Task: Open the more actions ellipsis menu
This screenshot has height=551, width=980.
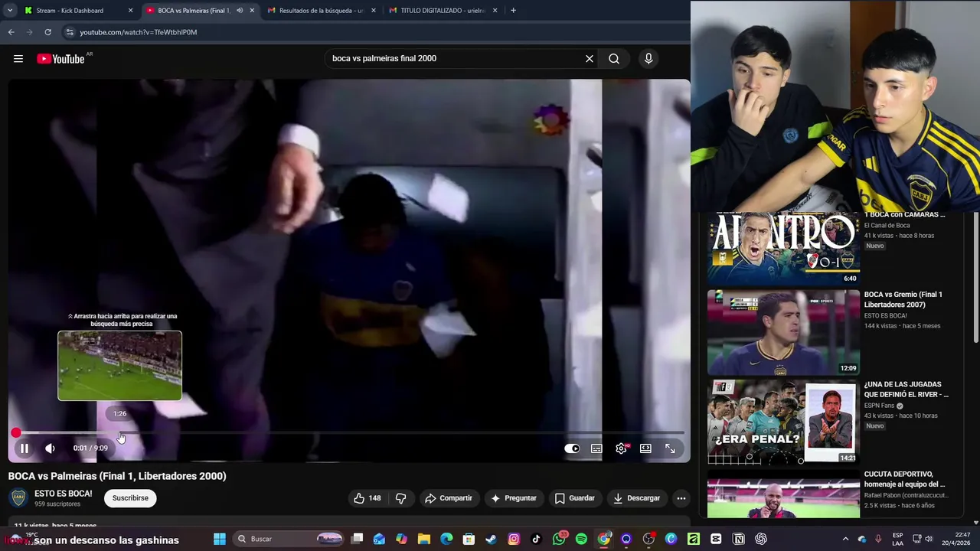Action: pos(681,498)
